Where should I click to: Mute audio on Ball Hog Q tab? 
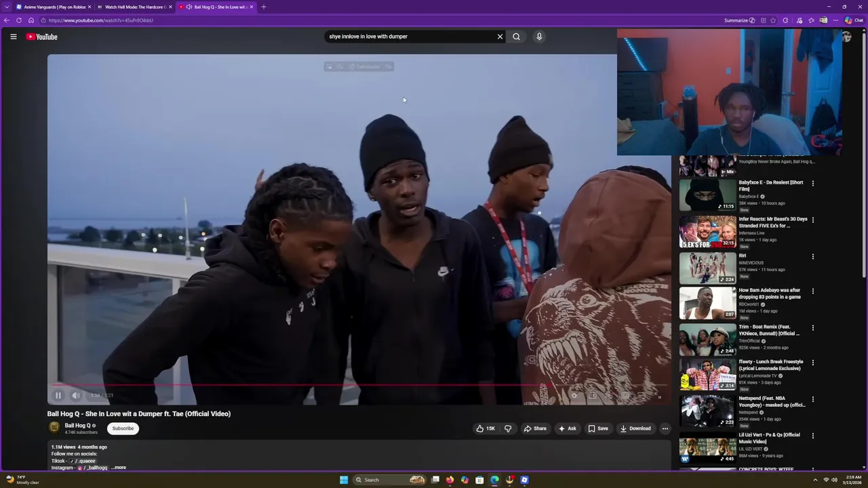[189, 7]
